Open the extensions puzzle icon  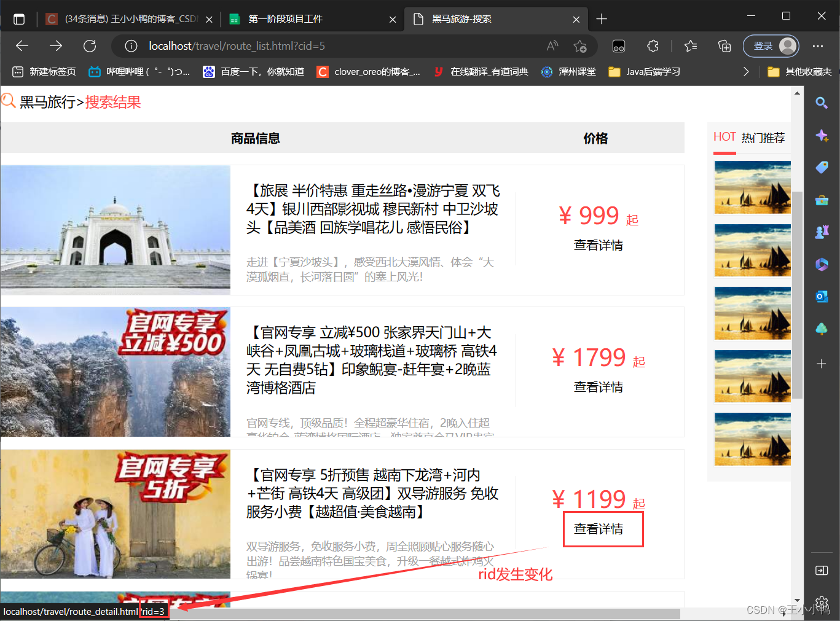653,46
